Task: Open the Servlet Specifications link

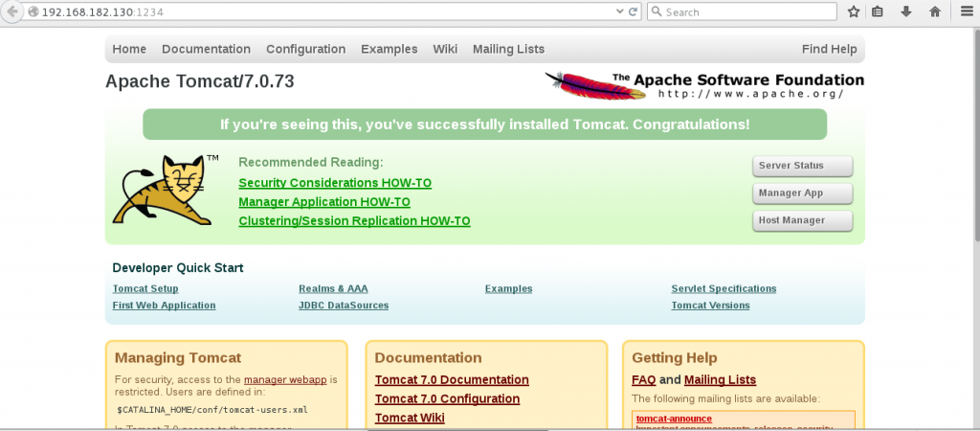Action: (x=724, y=288)
